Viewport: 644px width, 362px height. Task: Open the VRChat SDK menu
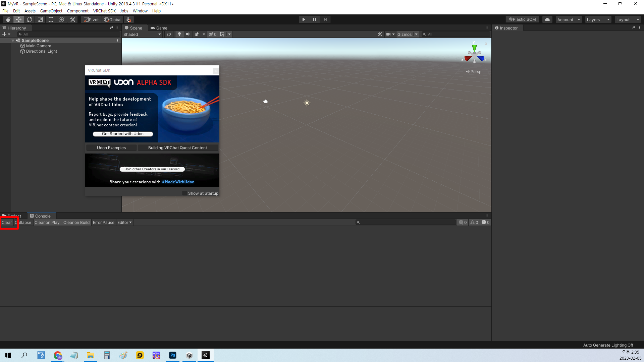tap(104, 11)
